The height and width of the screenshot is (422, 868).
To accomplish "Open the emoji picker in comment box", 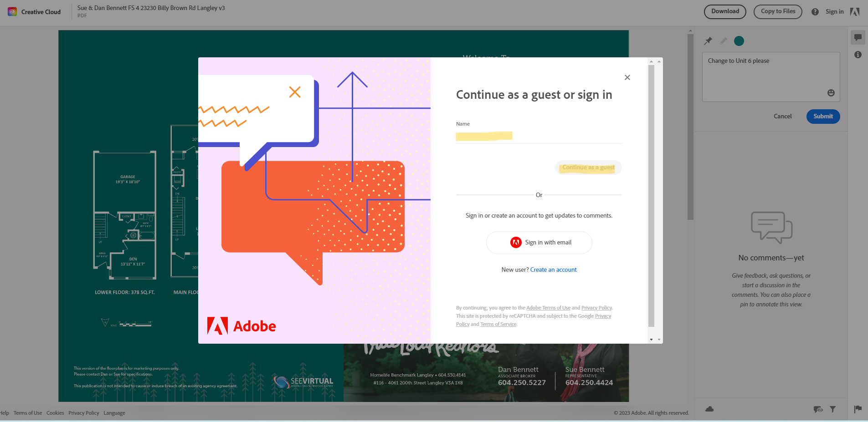I will coord(831,93).
